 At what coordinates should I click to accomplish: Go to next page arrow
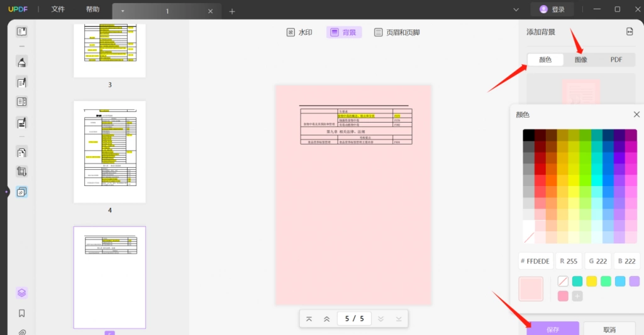click(x=380, y=319)
